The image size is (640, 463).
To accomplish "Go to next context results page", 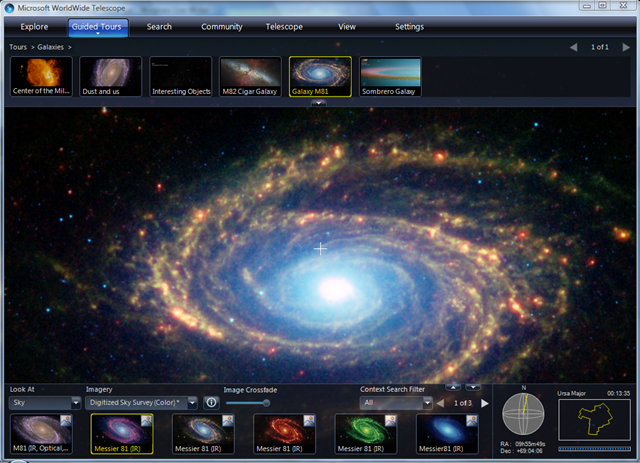I will tap(484, 403).
